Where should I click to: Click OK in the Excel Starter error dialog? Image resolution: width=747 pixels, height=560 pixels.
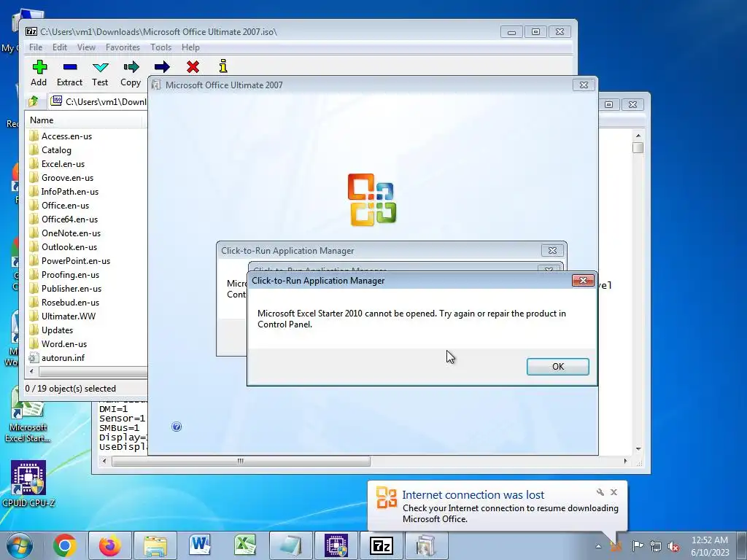558,367
